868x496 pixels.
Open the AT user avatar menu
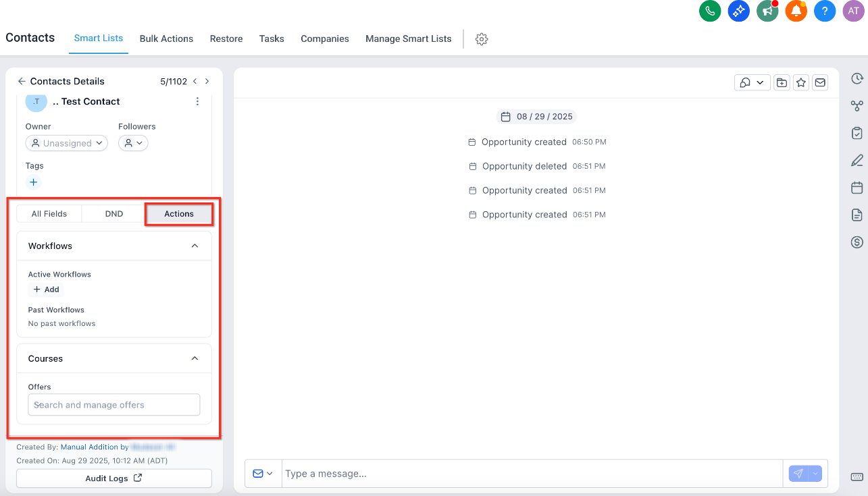click(854, 11)
